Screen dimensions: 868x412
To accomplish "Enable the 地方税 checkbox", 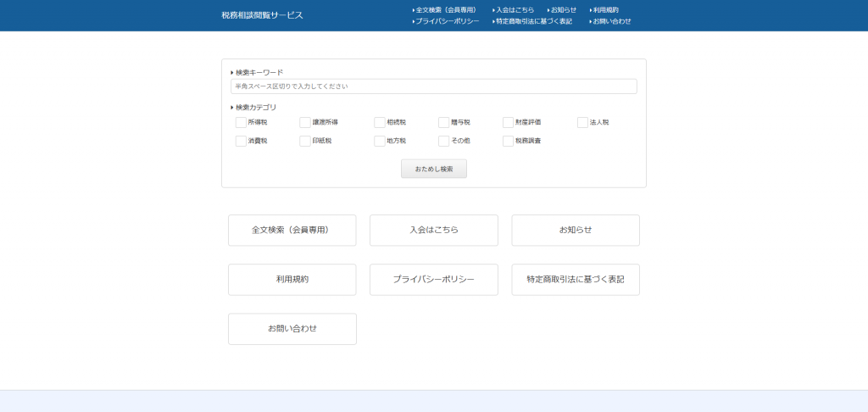I will click(x=379, y=142).
